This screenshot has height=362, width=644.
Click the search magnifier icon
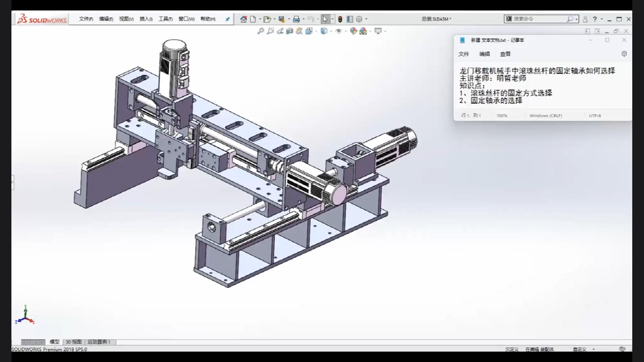[570, 19]
